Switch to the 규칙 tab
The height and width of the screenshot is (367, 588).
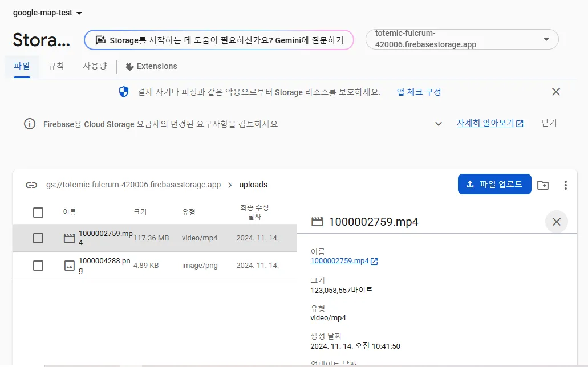(x=56, y=66)
